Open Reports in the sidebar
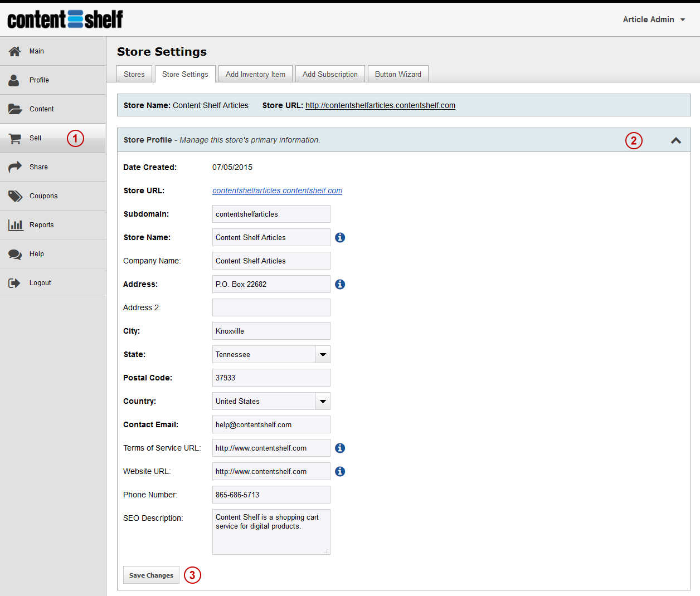 coord(53,225)
